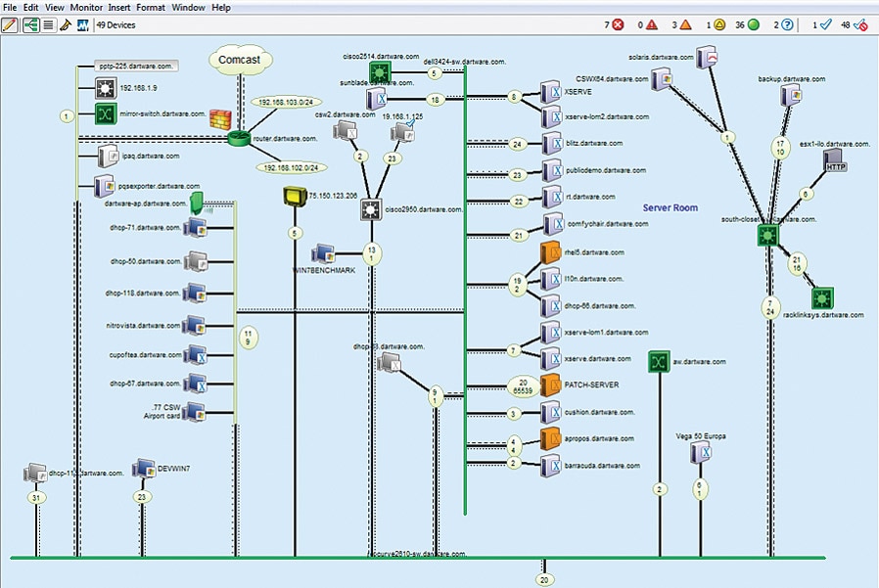The image size is (879, 588).
Task: Toggle the green OK status filter showing 36
Action: (x=752, y=23)
